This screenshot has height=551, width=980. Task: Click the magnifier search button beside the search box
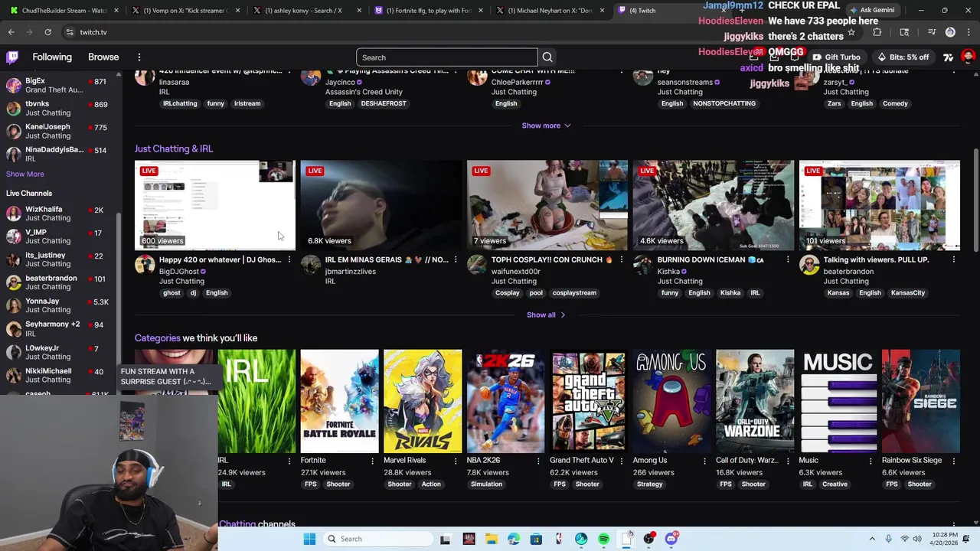[x=547, y=57]
